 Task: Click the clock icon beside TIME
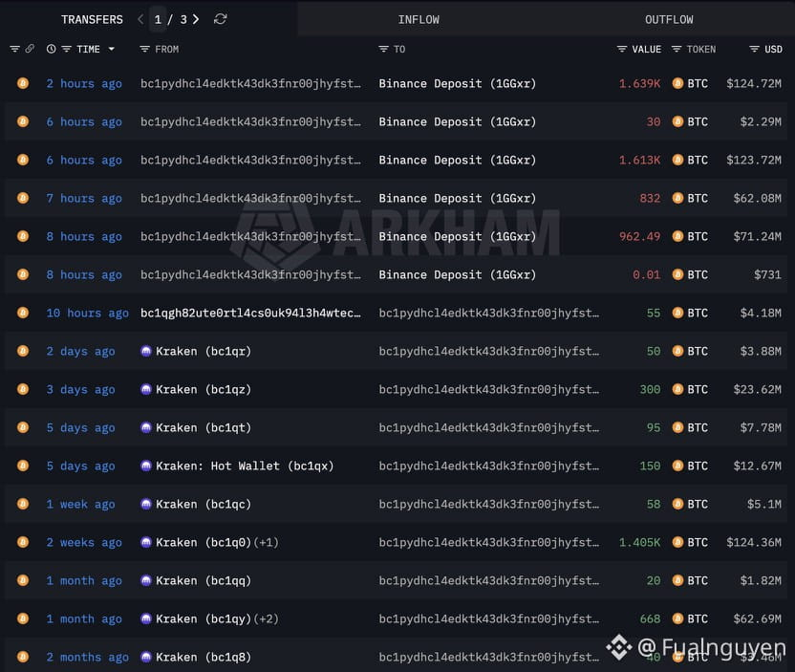coord(52,49)
